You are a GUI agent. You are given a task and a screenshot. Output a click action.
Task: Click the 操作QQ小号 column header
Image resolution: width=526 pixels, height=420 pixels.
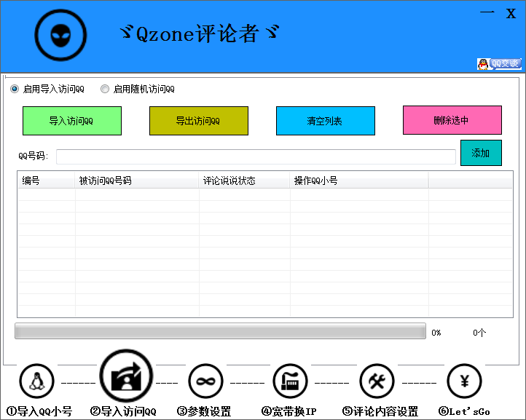(x=359, y=181)
